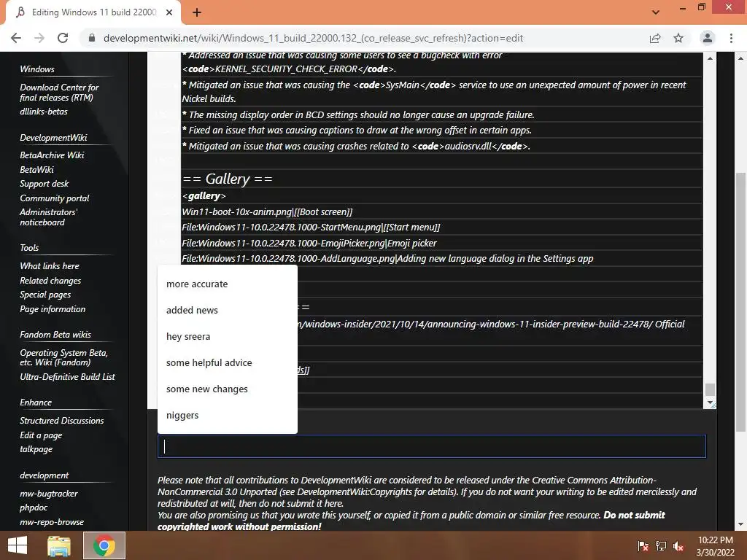The image size is (747, 560).
Task: Click the muted volume tray icon
Action: [678, 546]
